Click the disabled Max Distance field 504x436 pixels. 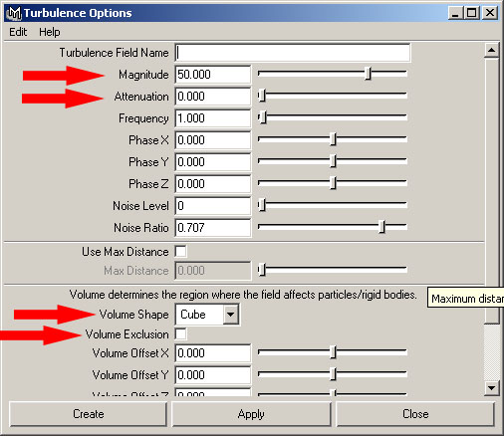click(x=213, y=271)
